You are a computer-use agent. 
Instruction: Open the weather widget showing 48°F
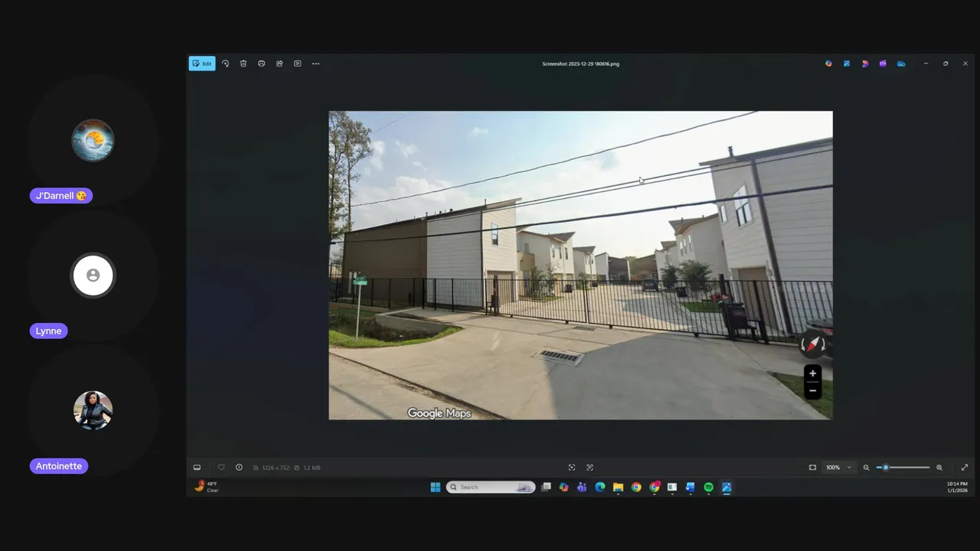pos(207,487)
